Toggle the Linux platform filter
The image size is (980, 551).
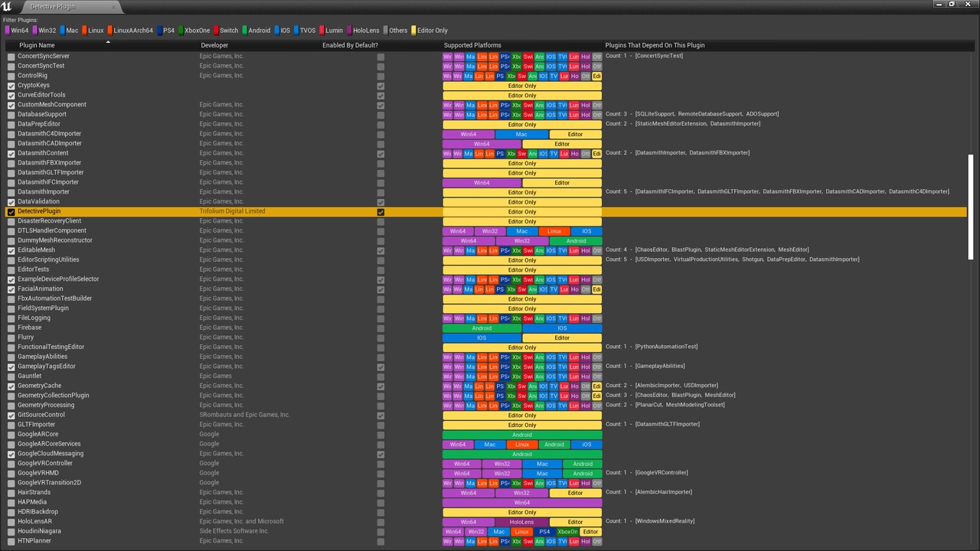91,31
